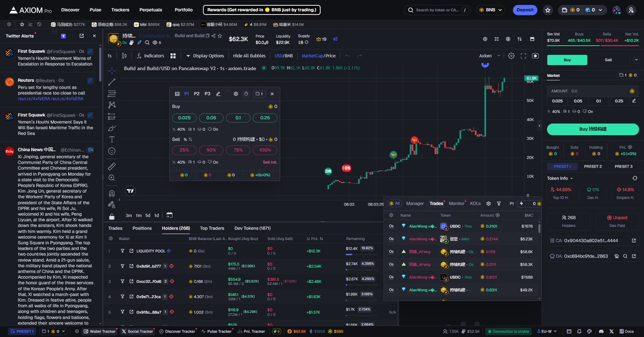
Task: Toggle USD/BNB currency display
Action: [284, 56]
